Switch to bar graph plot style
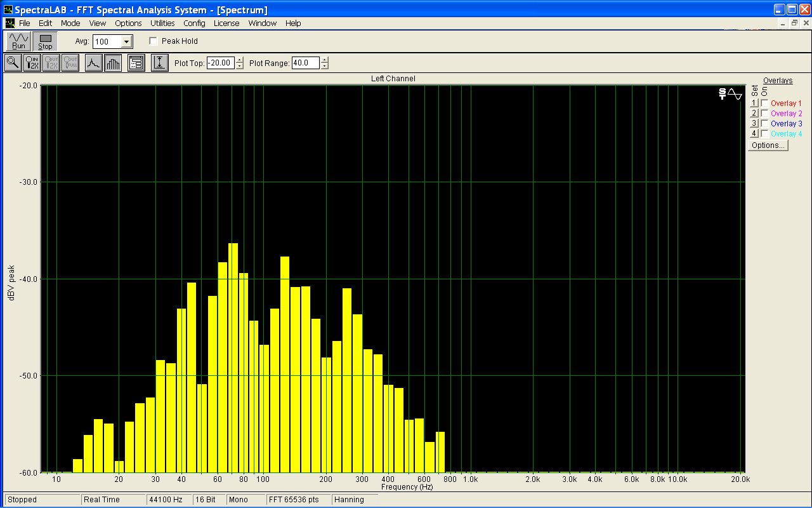This screenshot has height=508, width=812. pos(113,63)
